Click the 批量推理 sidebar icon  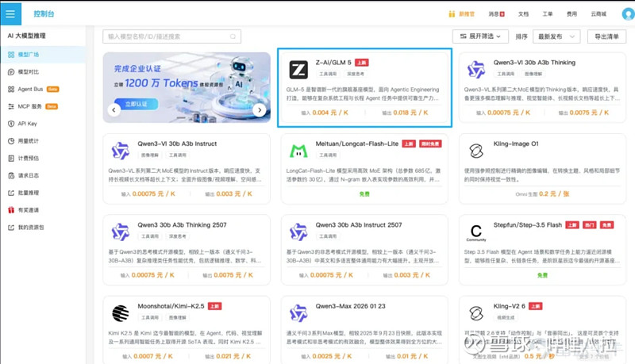tap(11, 193)
